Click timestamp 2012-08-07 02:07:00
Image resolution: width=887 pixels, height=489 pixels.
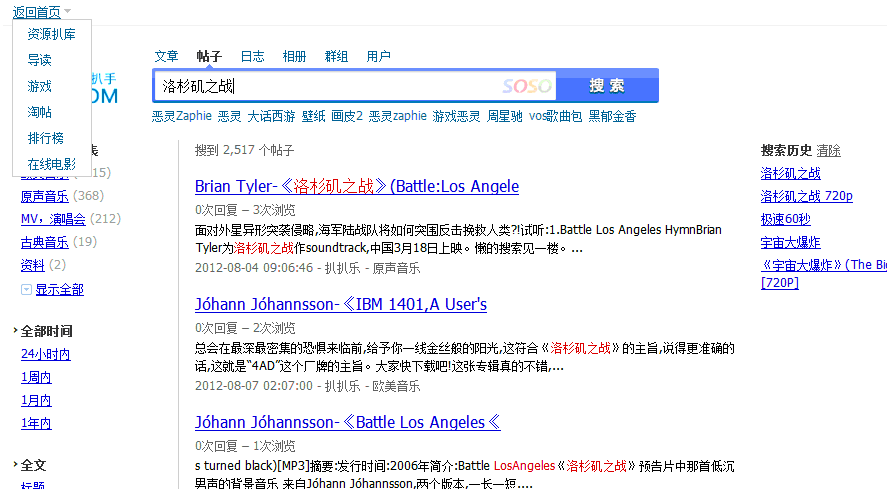pyautogui.click(x=254, y=386)
